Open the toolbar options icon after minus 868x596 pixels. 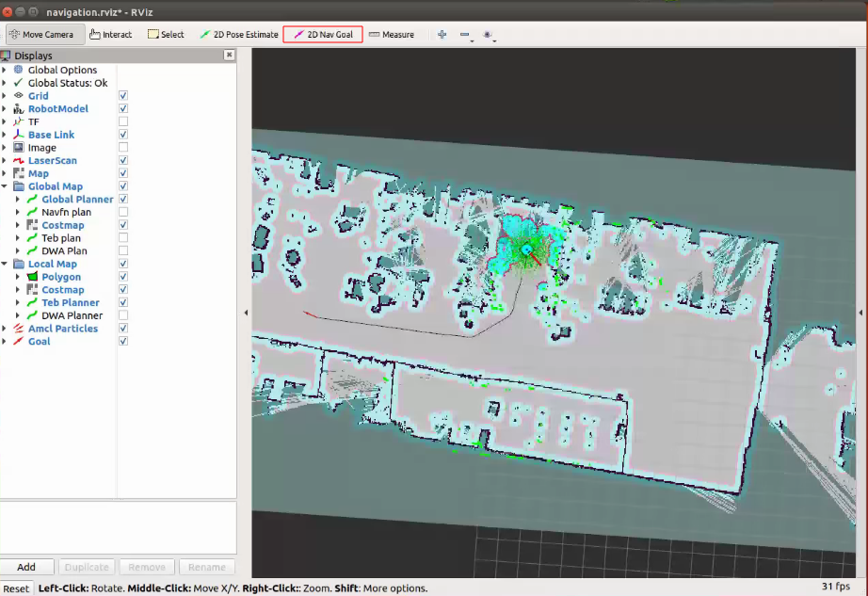488,34
